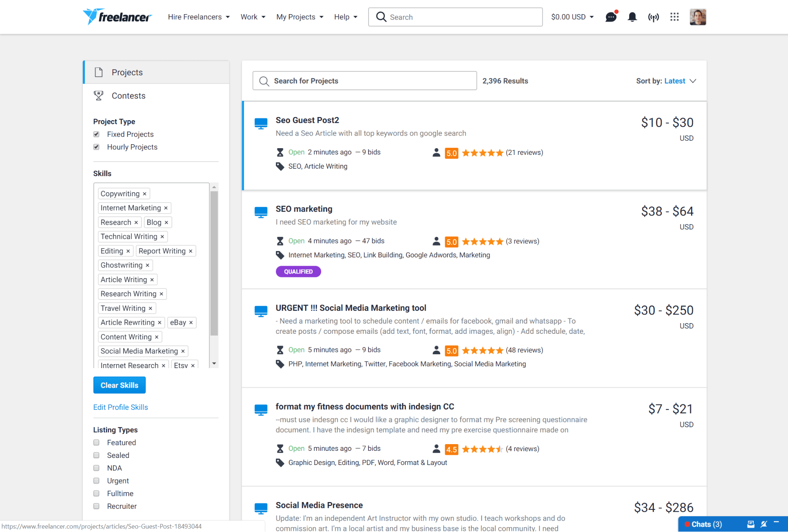This screenshot has width=788, height=532.
Task: Toggle the Hourly Projects checkbox
Action: [97, 146]
